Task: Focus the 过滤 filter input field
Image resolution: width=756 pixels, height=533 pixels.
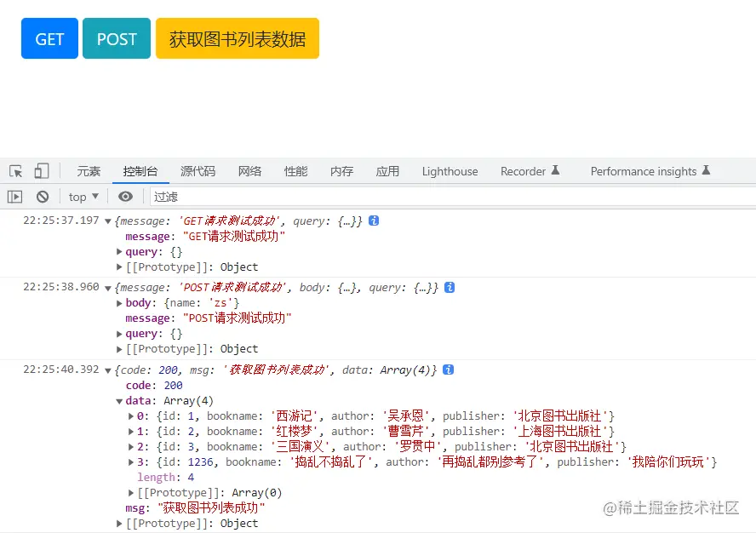Action: coord(453,197)
